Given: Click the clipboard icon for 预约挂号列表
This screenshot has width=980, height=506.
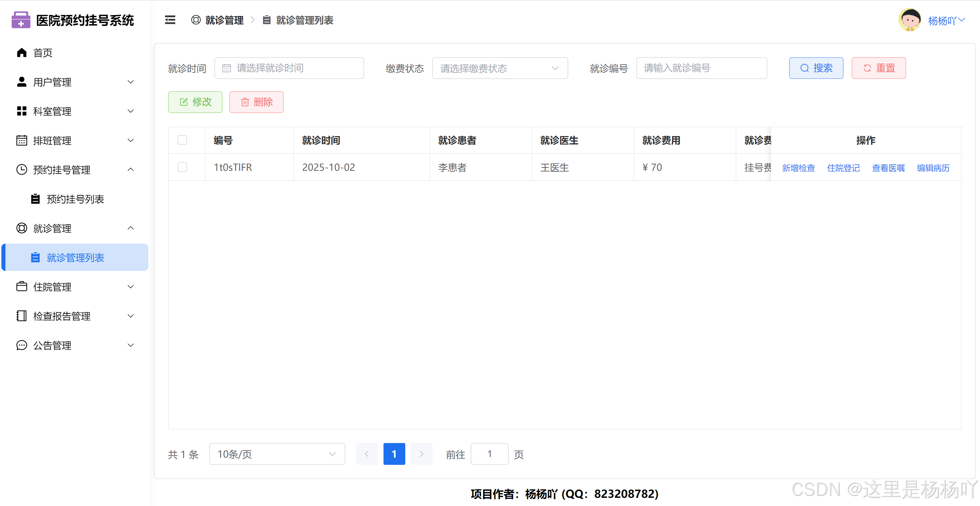Looking at the screenshot, I should coord(35,199).
